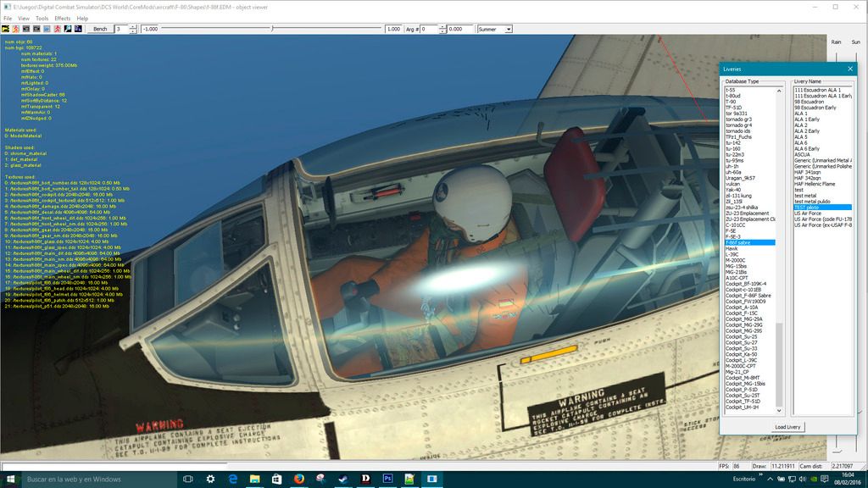This screenshot has width=868, height=488.
Task: Launch Steam from the taskbar
Action: click(x=342, y=479)
